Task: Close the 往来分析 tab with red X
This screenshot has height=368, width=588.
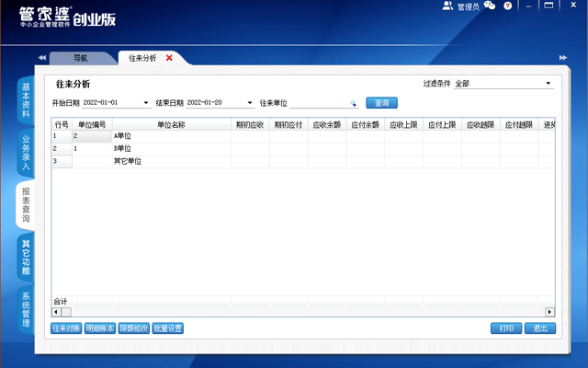Action: tap(169, 58)
